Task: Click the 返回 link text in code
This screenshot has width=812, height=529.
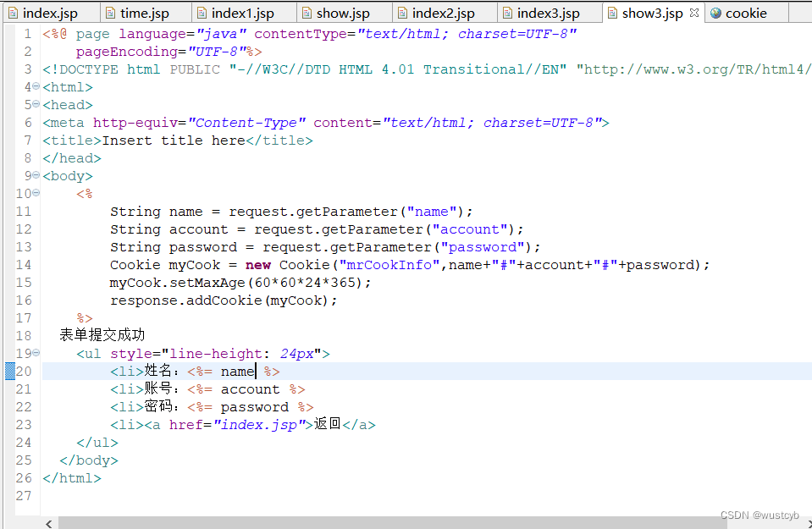Action: pos(328,424)
